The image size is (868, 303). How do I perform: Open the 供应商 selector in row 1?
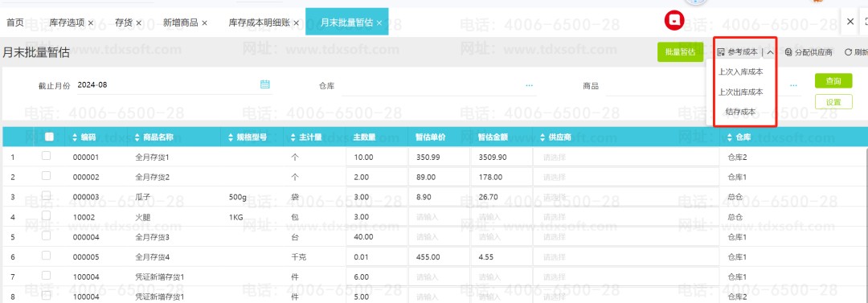point(626,158)
